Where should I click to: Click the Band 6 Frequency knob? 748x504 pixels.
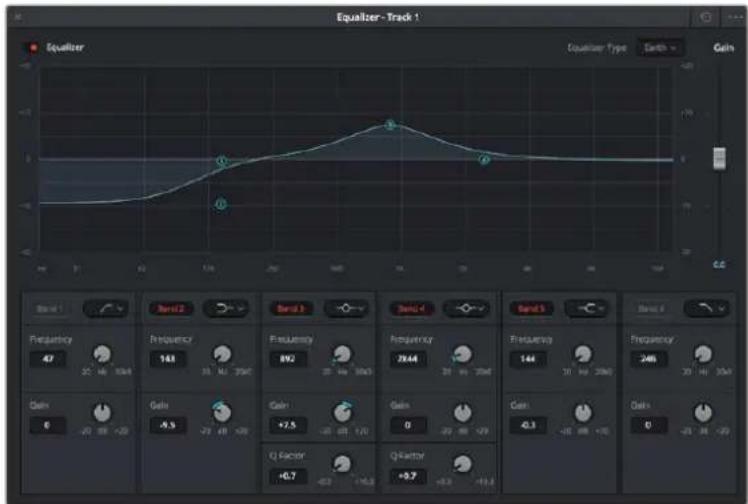(703, 354)
